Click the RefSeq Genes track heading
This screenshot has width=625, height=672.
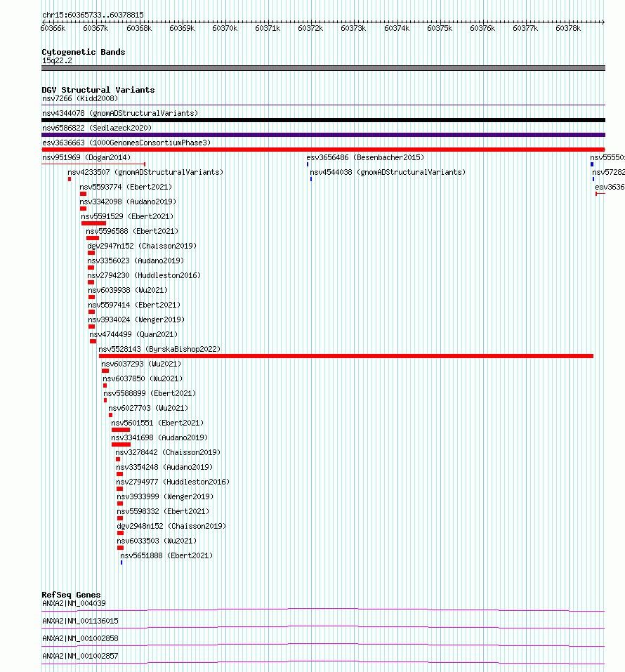[71, 595]
